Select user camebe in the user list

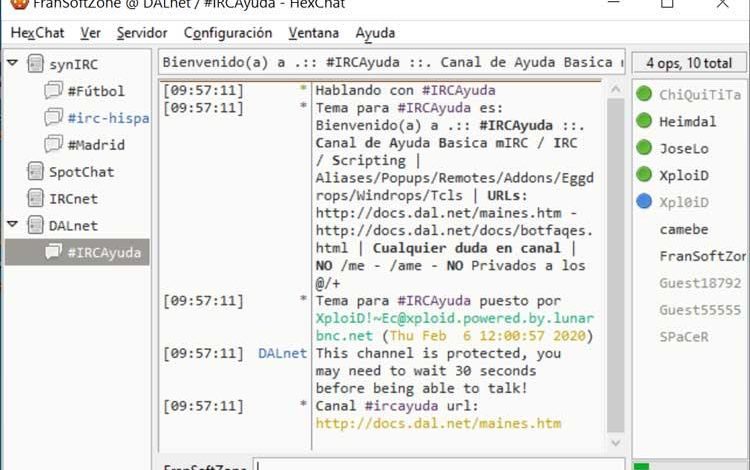tap(684, 230)
